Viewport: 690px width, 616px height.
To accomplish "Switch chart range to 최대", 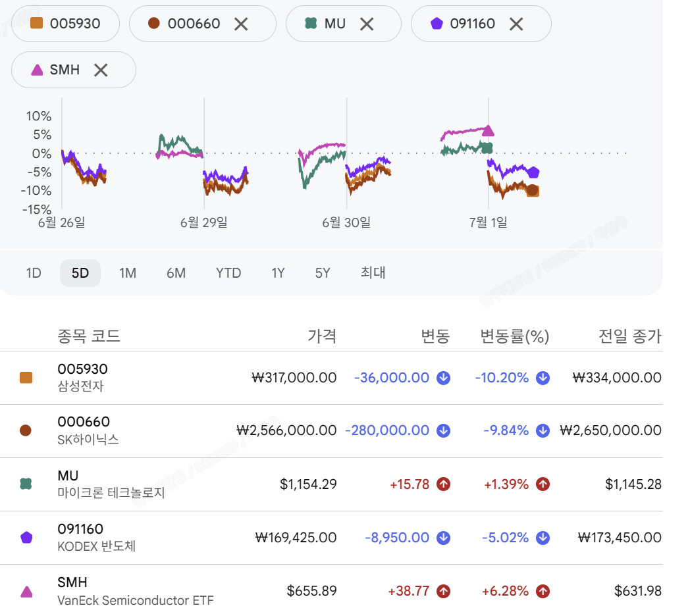I will pyautogui.click(x=373, y=273).
